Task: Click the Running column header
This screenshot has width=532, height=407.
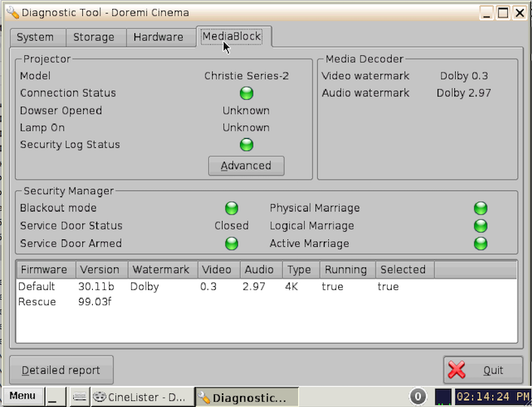Action: click(347, 270)
